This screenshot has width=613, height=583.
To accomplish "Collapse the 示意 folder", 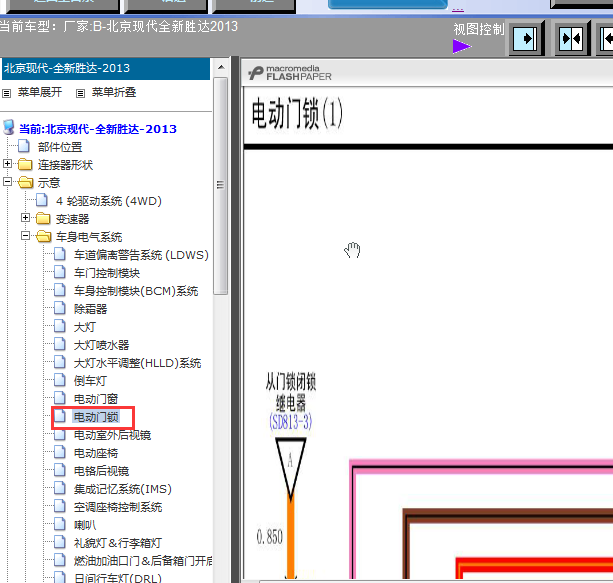I will tap(7, 181).
